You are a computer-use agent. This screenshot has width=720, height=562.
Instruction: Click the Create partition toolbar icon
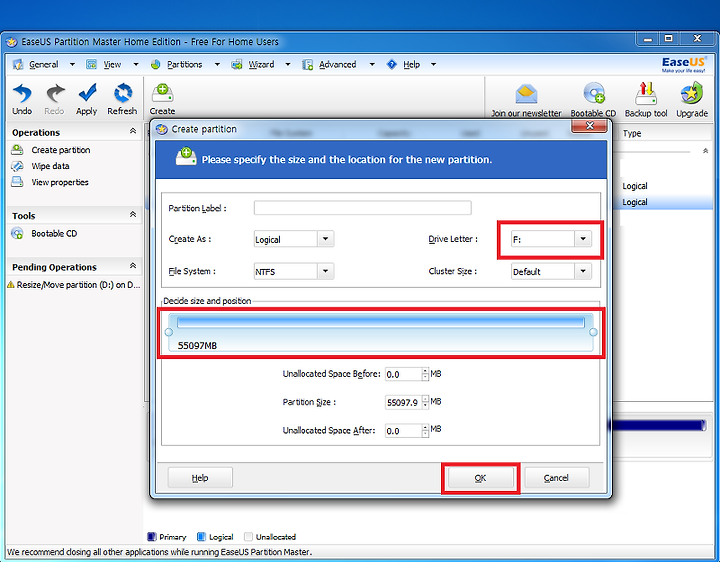click(x=162, y=99)
